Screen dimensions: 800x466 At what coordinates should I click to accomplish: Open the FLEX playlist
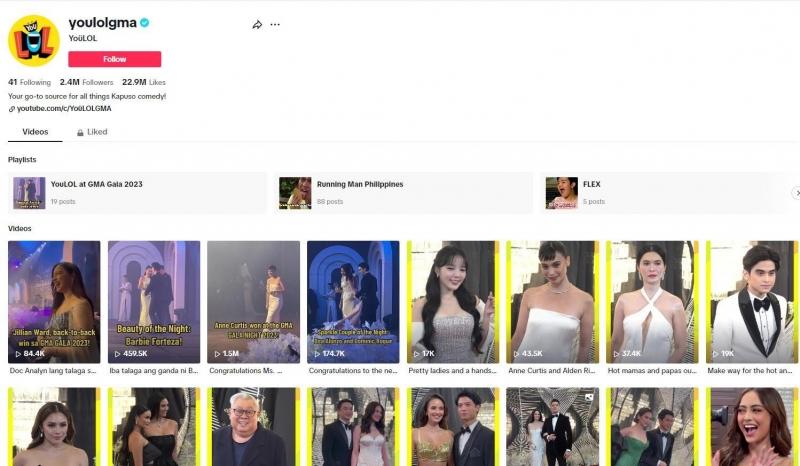pyautogui.click(x=592, y=185)
